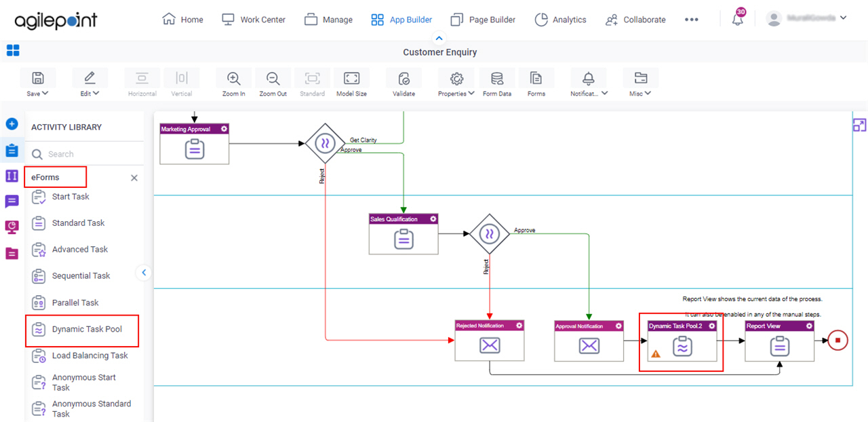
Task: Collapse the activity library panel arrow
Action: point(144,273)
